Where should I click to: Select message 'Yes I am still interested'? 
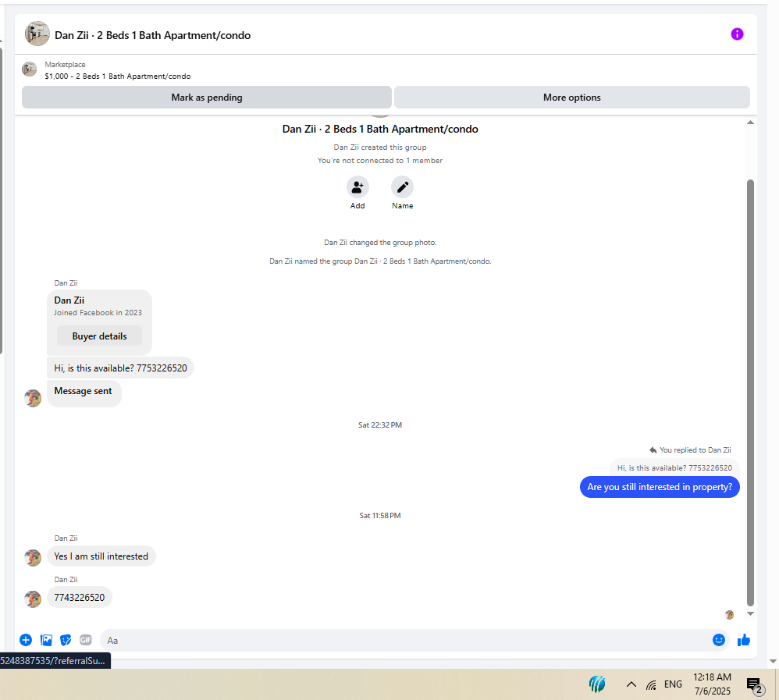[101, 556]
